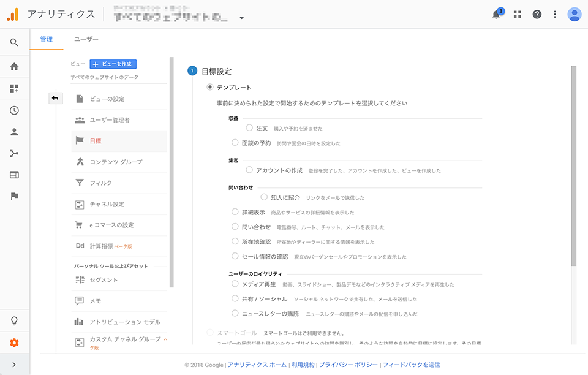Open Realtime reports clock icon

pyautogui.click(x=14, y=110)
